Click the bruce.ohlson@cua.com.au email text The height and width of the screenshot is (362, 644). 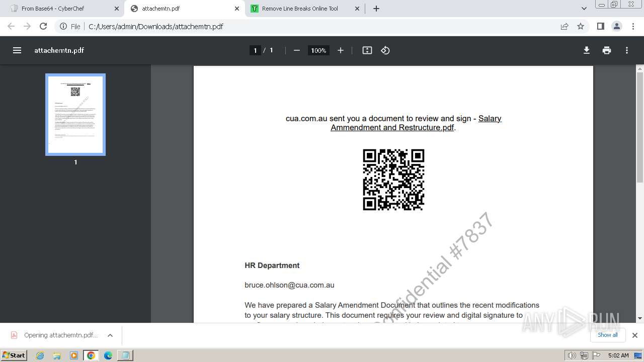[x=289, y=285]
